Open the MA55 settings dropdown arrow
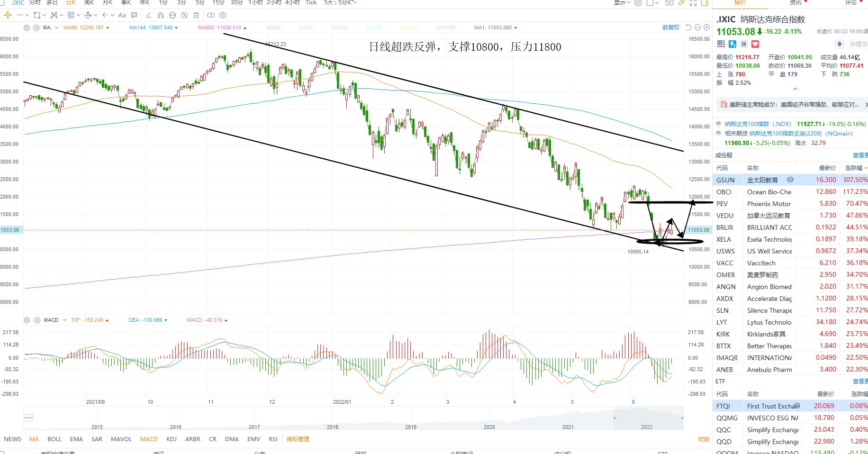The image size is (868, 454). pyautogui.click(x=108, y=27)
